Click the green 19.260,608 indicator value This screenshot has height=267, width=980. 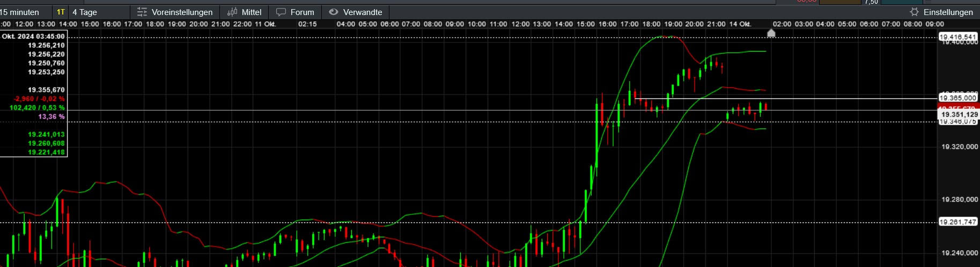46,143
